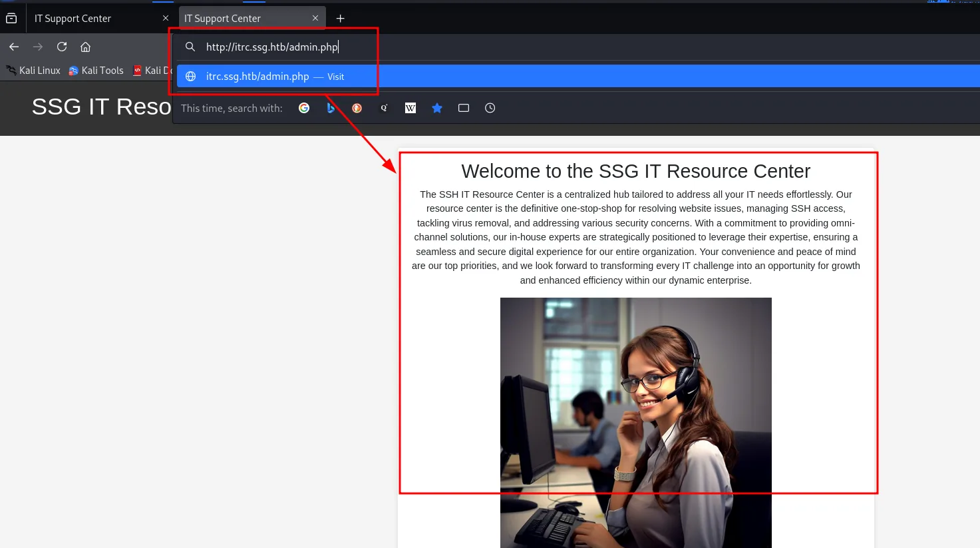Search this time with Bing

pyautogui.click(x=331, y=108)
